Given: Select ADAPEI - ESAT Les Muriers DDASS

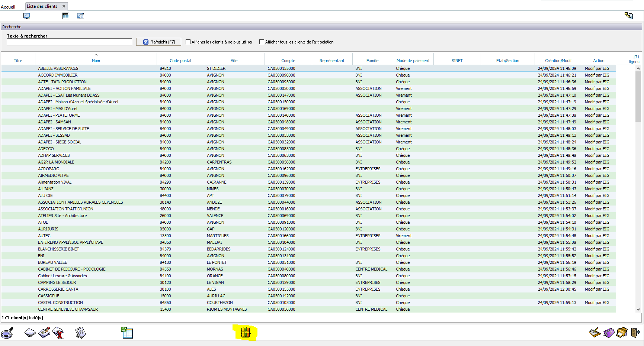Looking at the screenshot, I should 308,95.
